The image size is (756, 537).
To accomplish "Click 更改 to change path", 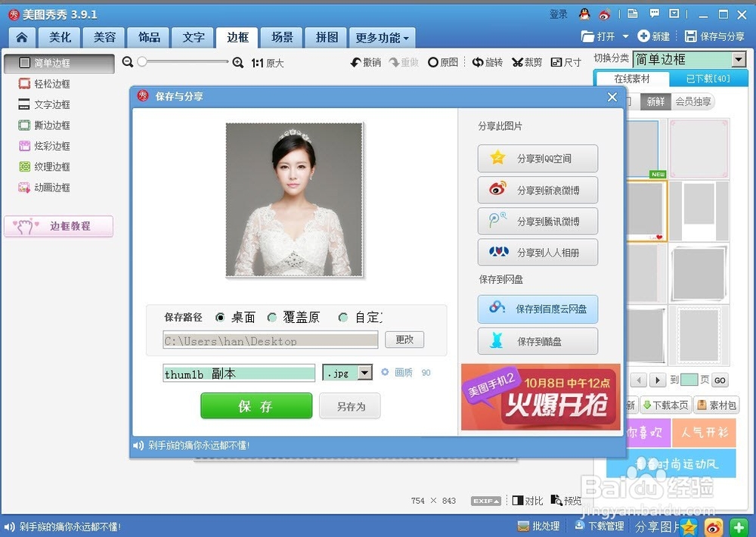I will click(404, 340).
